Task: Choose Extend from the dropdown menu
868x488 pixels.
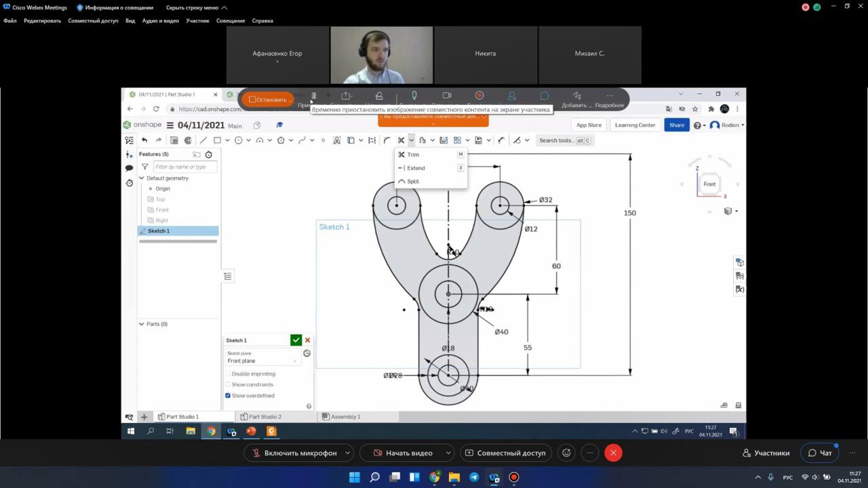Action: (431, 168)
